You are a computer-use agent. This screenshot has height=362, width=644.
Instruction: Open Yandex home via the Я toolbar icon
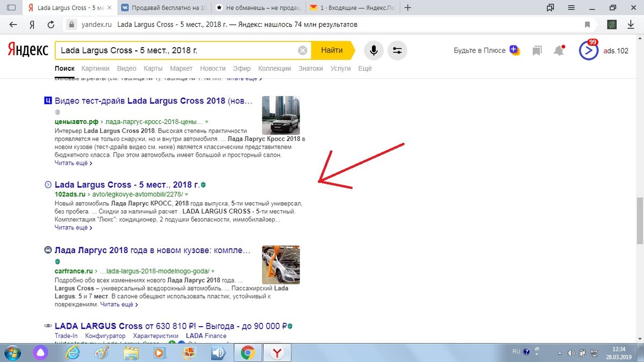pyautogui.click(x=32, y=25)
